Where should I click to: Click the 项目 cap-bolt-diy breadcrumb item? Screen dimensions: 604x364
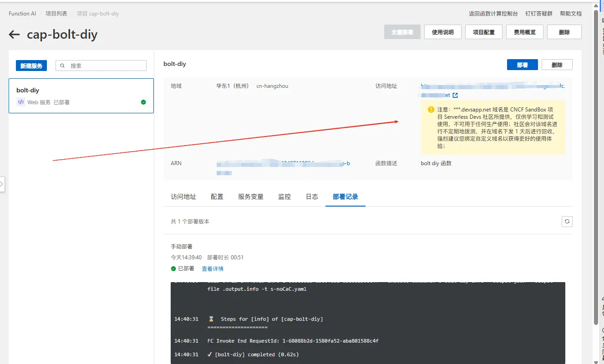click(98, 14)
